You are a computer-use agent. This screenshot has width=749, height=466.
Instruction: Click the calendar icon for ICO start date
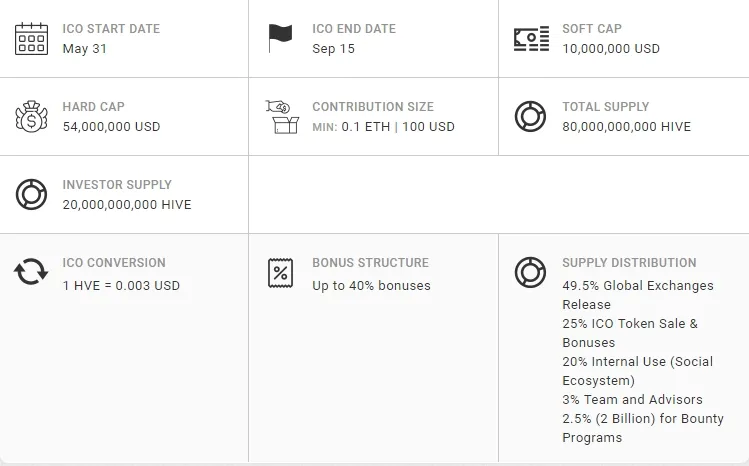pos(32,39)
